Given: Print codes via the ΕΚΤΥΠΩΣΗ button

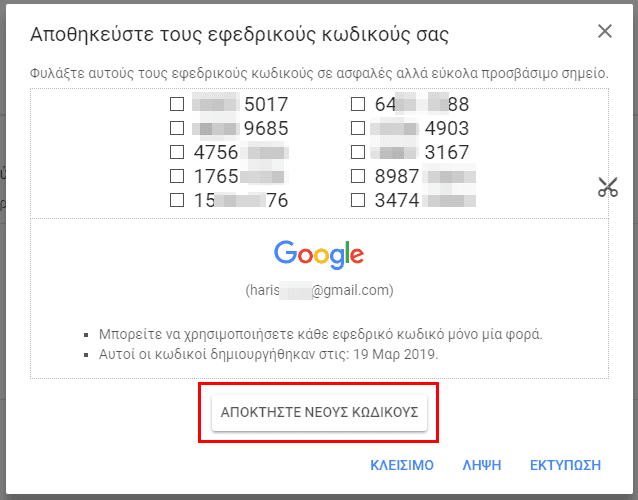Looking at the screenshot, I should pos(565,465).
